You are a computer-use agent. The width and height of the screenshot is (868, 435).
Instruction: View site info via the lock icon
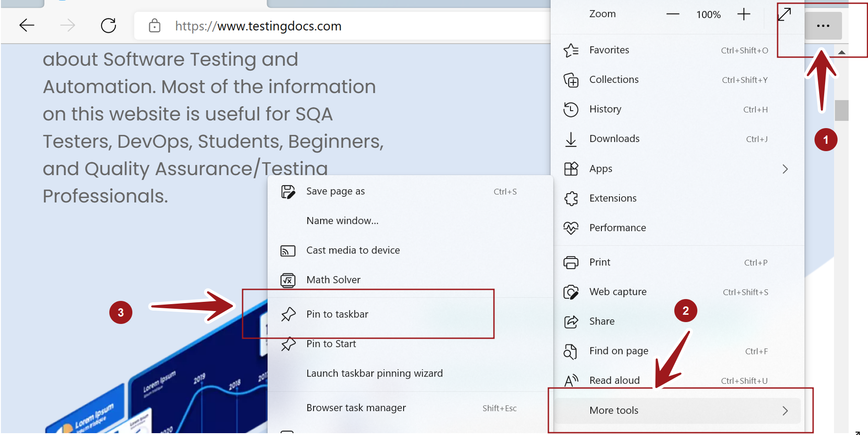pyautogui.click(x=155, y=26)
